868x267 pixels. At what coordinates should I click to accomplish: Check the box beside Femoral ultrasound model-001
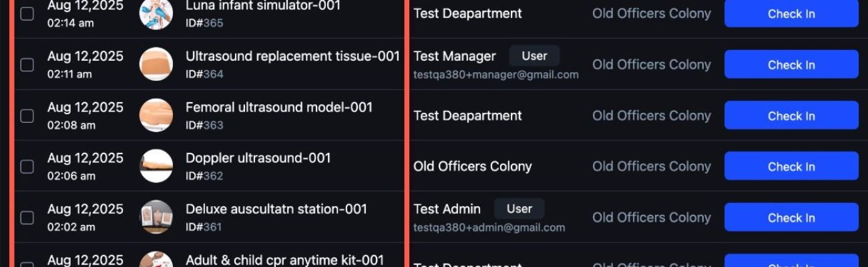(27, 116)
